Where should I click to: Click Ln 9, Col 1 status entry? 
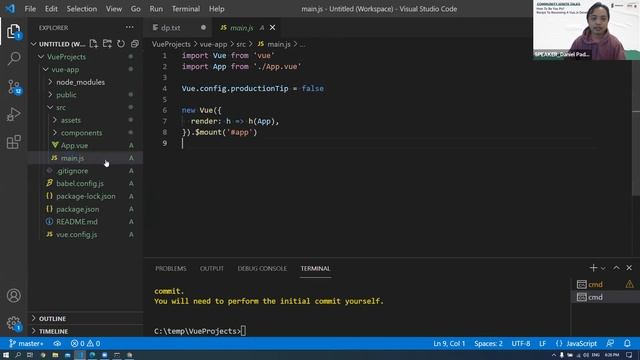449,344
